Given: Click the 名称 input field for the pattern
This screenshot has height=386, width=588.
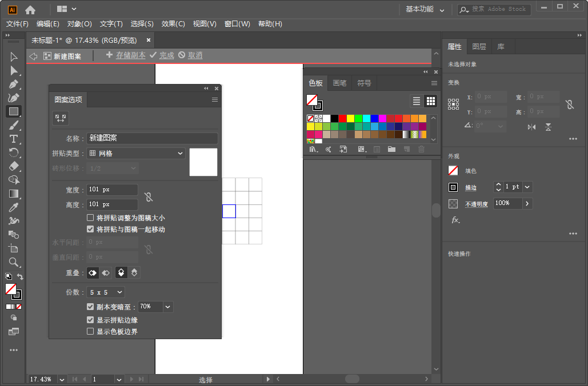Looking at the screenshot, I should [151, 138].
